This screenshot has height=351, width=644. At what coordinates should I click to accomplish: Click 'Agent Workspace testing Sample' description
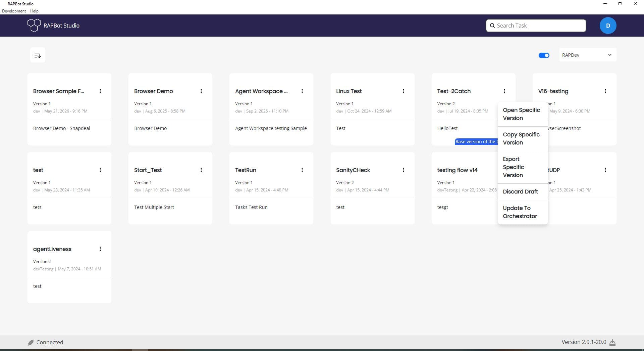pyautogui.click(x=271, y=128)
